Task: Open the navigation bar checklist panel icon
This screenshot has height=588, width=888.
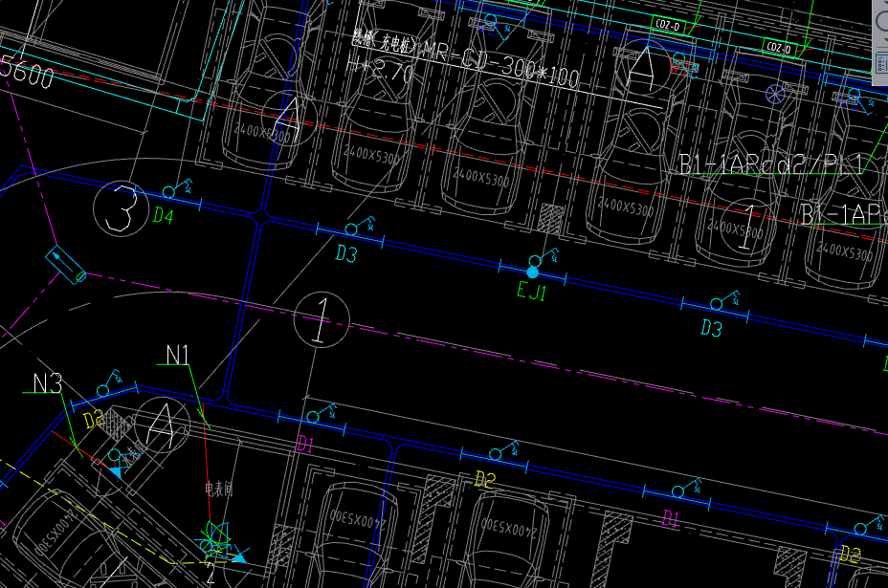Action: [881, 62]
